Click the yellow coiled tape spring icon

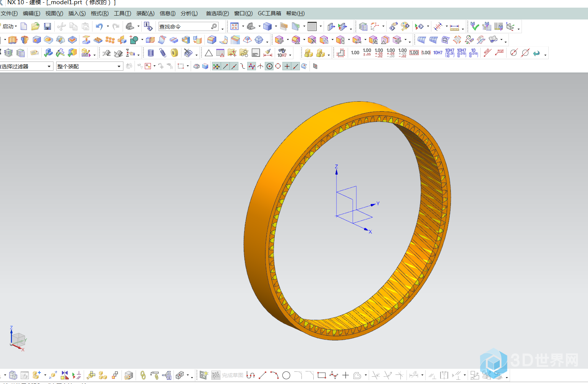click(174, 53)
